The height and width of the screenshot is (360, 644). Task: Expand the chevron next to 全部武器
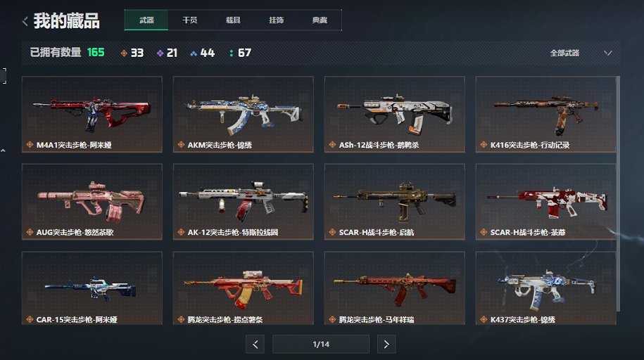point(608,53)
